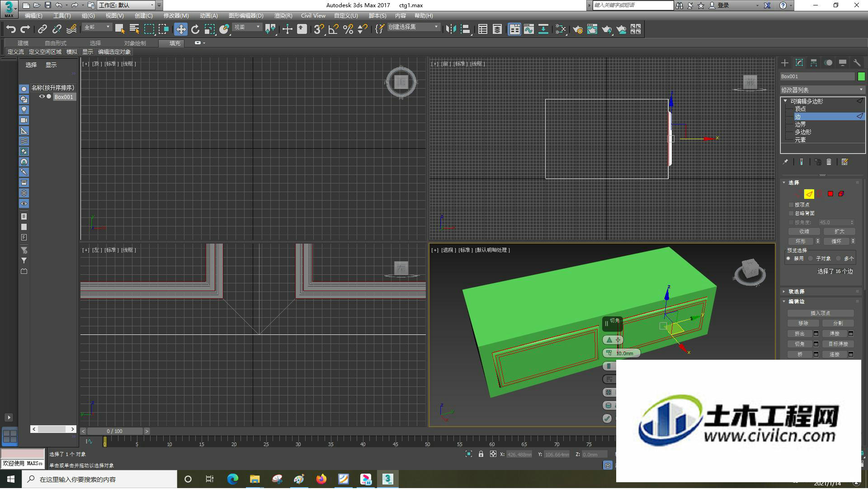
Task: Select Element sub-object level cube icon
Action: click(841, 194)
